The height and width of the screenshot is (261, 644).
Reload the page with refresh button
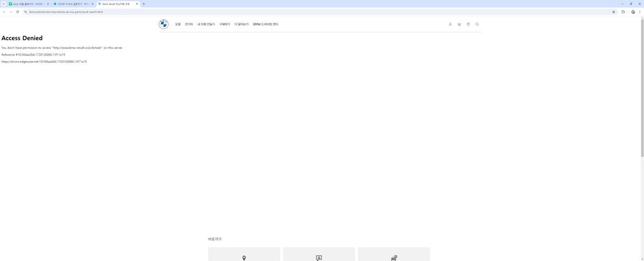pyautogui.click(x=17, y=12)
